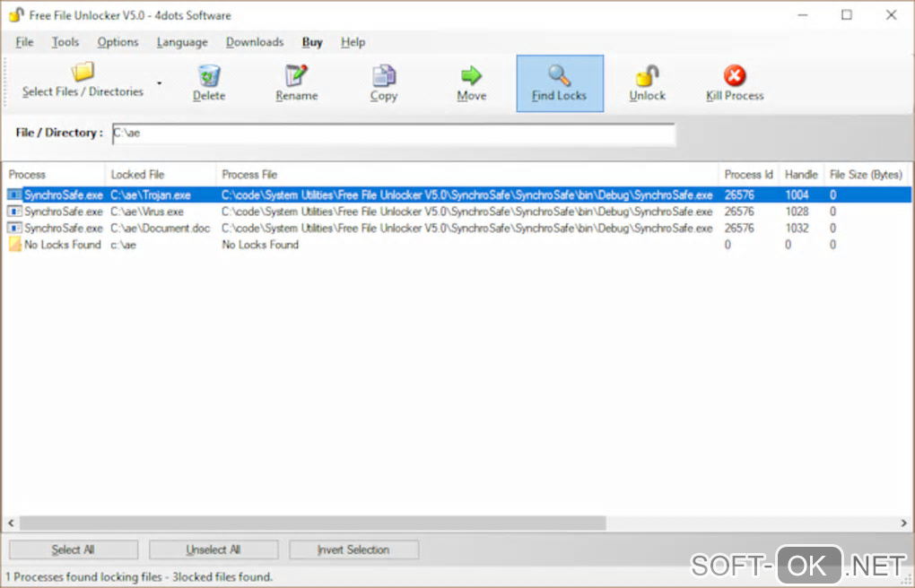This screenshot has width=915, height=588.
Task: Click the process icon of the Document.doc row
Action: coord(14,228)
